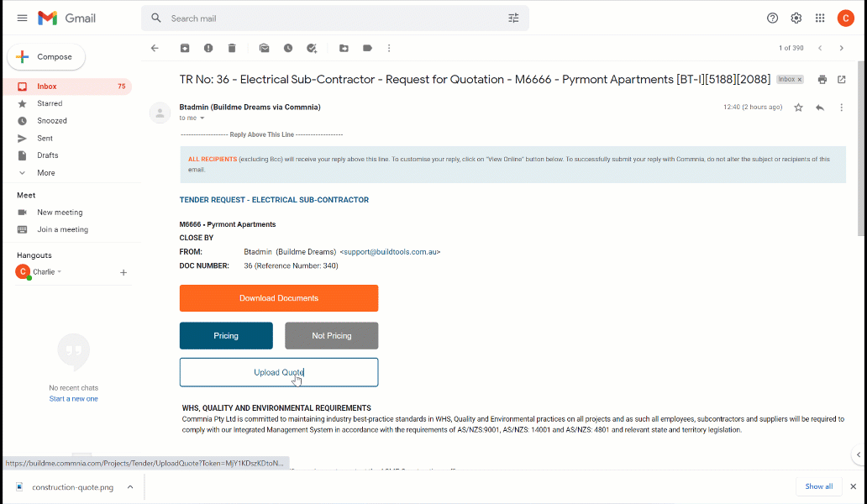The height and width of the screenshot is (504, 867).
Task: Open the Google apps grid
Action: [x=820, y=18]
